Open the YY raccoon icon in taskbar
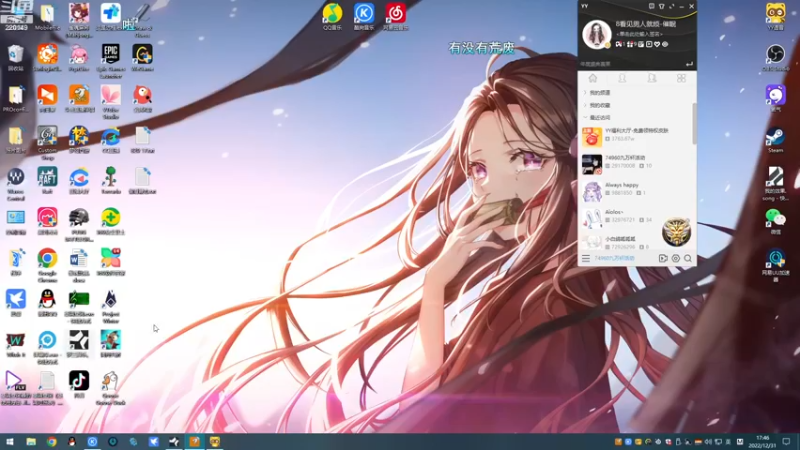Screen dimensions: 800x450 click(x=215, y=442)
